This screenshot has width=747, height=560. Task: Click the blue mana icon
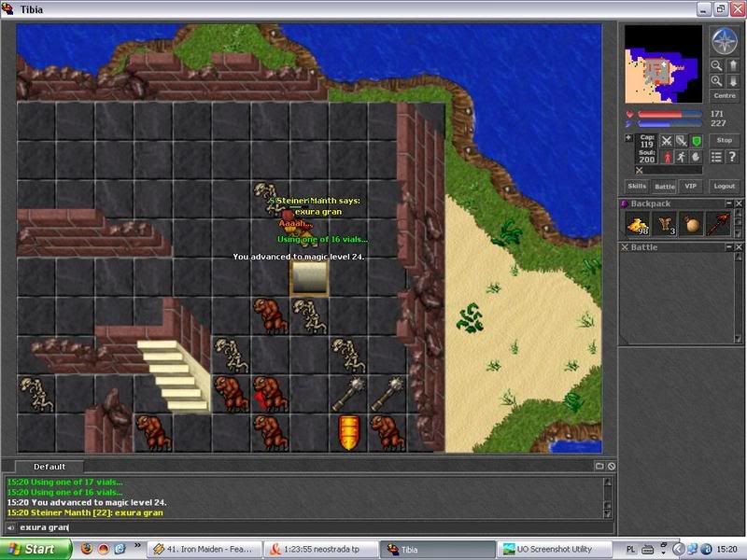(x=629, y=124)
